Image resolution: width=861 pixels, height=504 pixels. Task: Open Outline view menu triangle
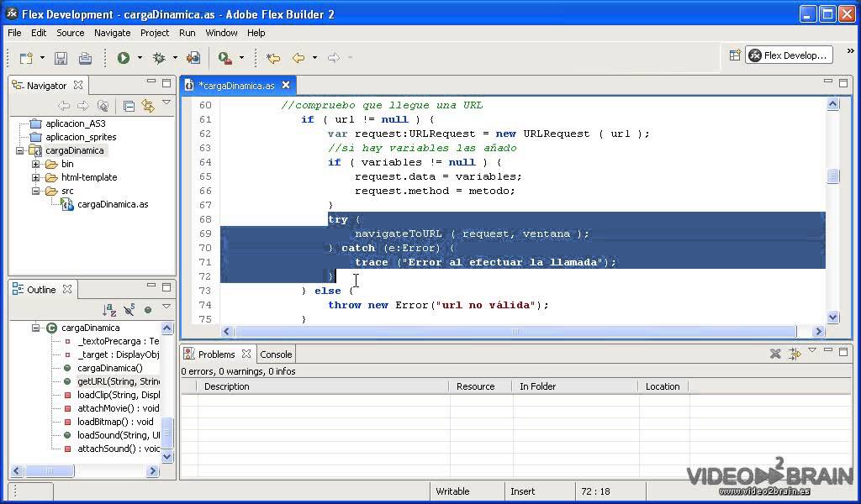pyautogui.click(x=166, y=307)
